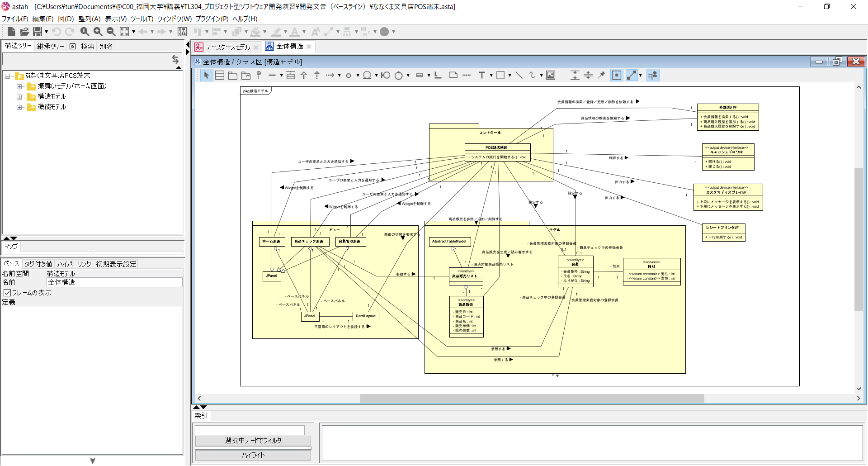Select the Note tool in diagram toolbar
The height and width of the screenshot is (466, 868).
[453, 75]
